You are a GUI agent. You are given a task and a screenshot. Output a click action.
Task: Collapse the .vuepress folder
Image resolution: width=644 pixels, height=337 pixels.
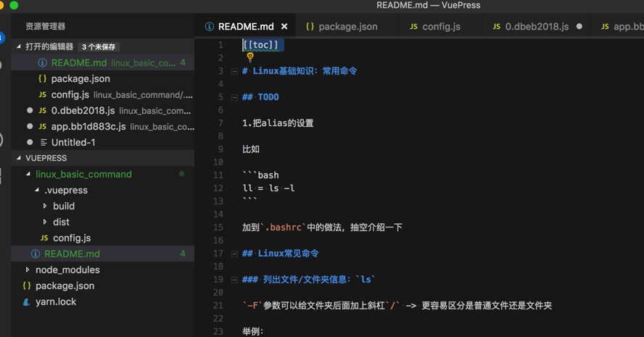37,190
